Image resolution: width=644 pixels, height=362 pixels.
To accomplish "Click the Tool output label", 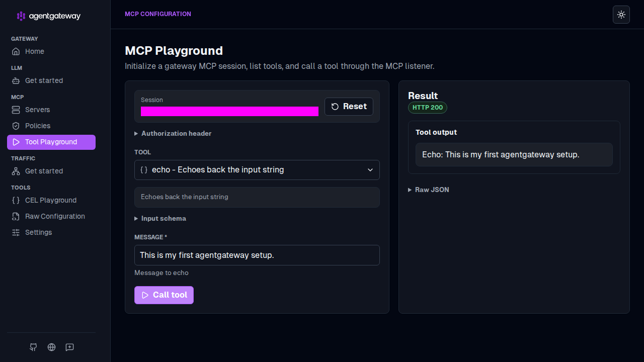I will (436, 132).
